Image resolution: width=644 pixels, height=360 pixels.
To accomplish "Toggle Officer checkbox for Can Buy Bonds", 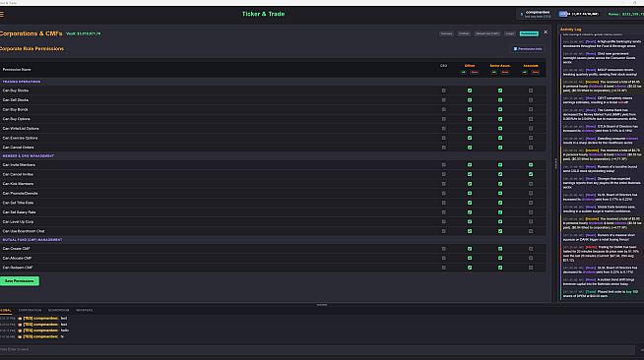I will tap(470, 109).
